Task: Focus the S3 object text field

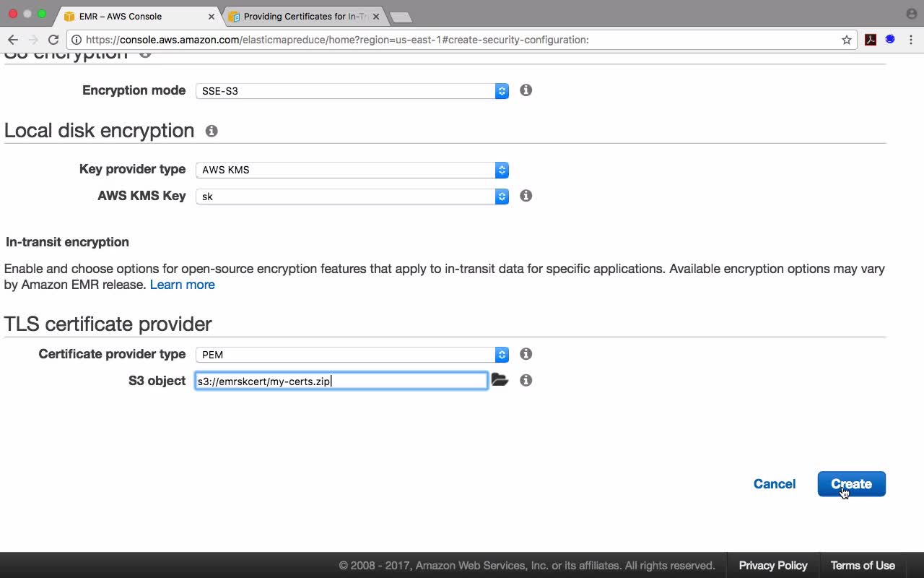Action: (x=341, y=381)
